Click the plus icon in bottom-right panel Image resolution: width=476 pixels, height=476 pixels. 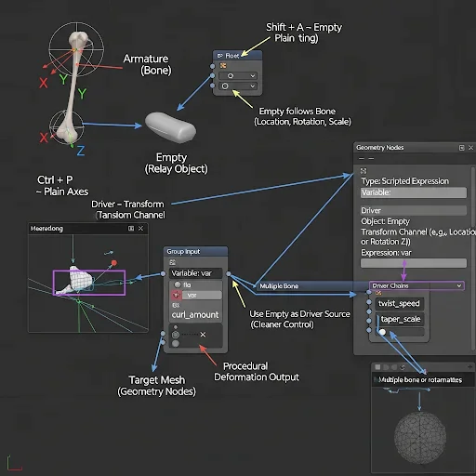469,367
